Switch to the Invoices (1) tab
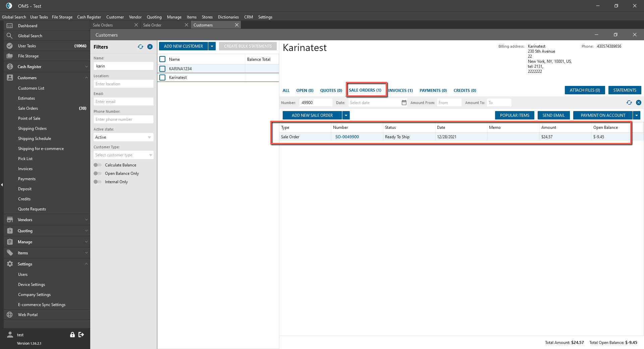 [400, 91]
